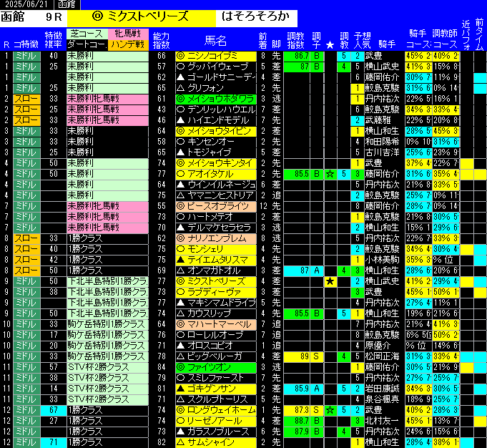Viewport: 487px width, 448px height.
Task: Select horse ナリノエンブレム
Action: coord(216,238)
